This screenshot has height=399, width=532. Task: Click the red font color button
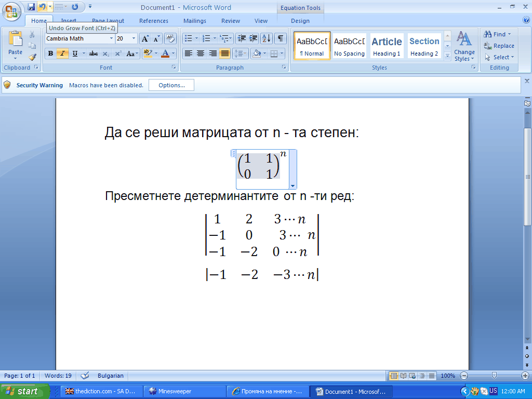(x=165, y=54)
